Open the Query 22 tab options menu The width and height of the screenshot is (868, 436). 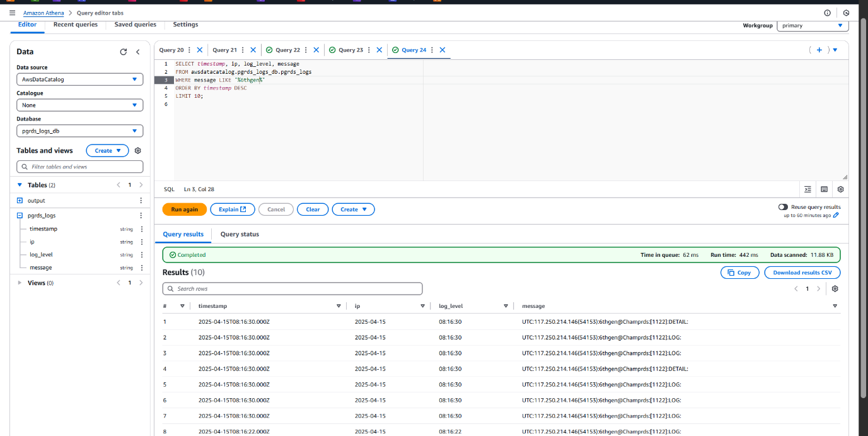coord(306,50)
